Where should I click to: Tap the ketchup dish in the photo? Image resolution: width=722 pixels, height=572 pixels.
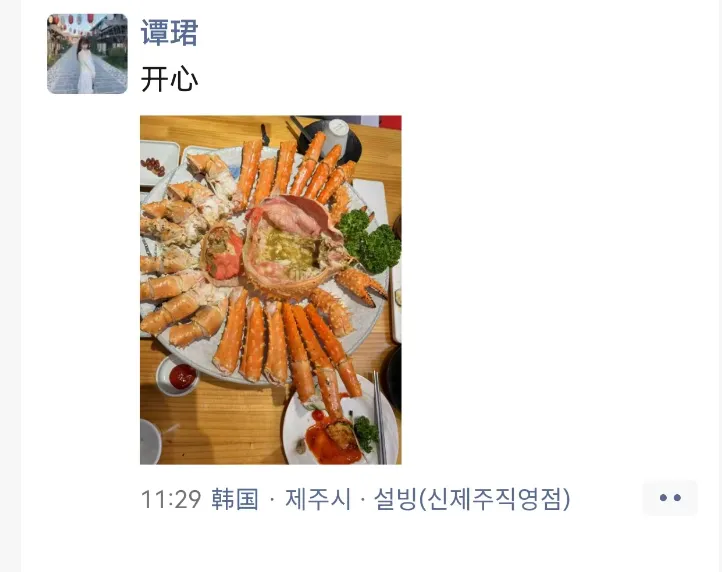178,376
